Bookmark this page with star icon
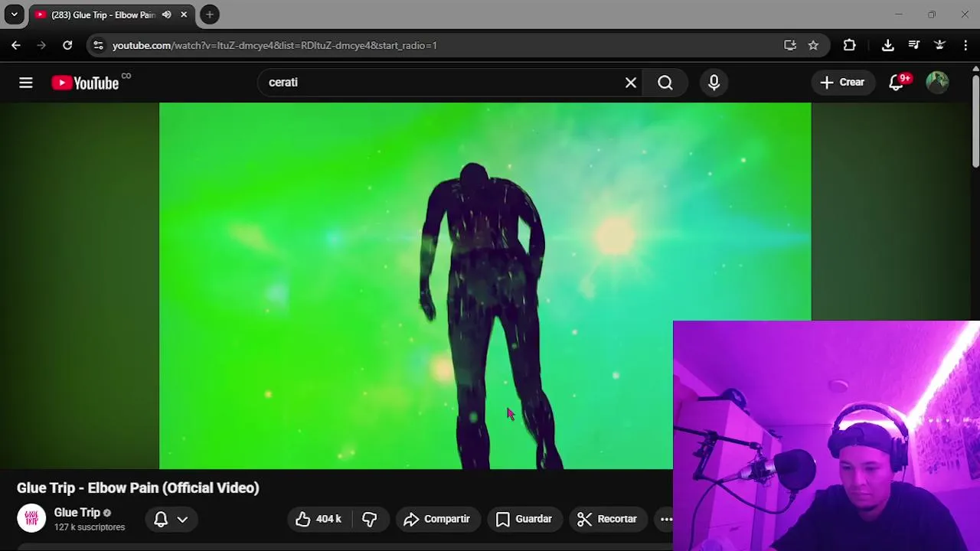Image resolution: width=980 pixels, height=551 pixels. (x=813, y=45)
